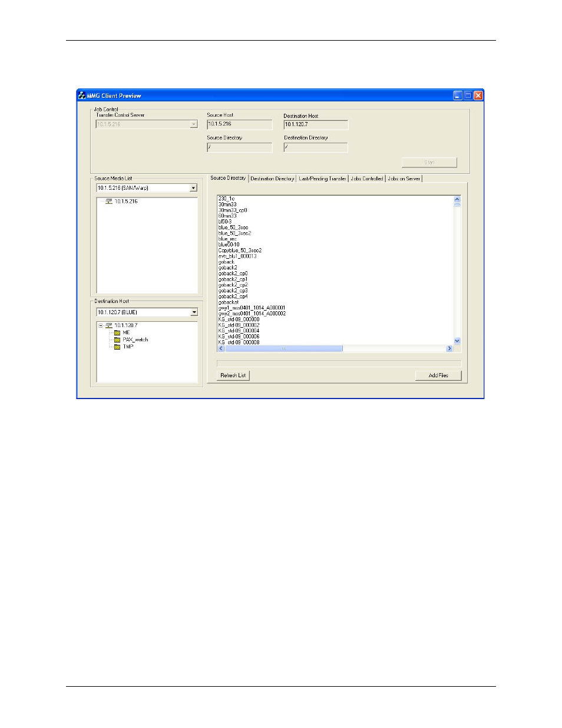The image size is (562, 728).
Task: Select file KG_std-09_000002
Action: coord(239,325)
